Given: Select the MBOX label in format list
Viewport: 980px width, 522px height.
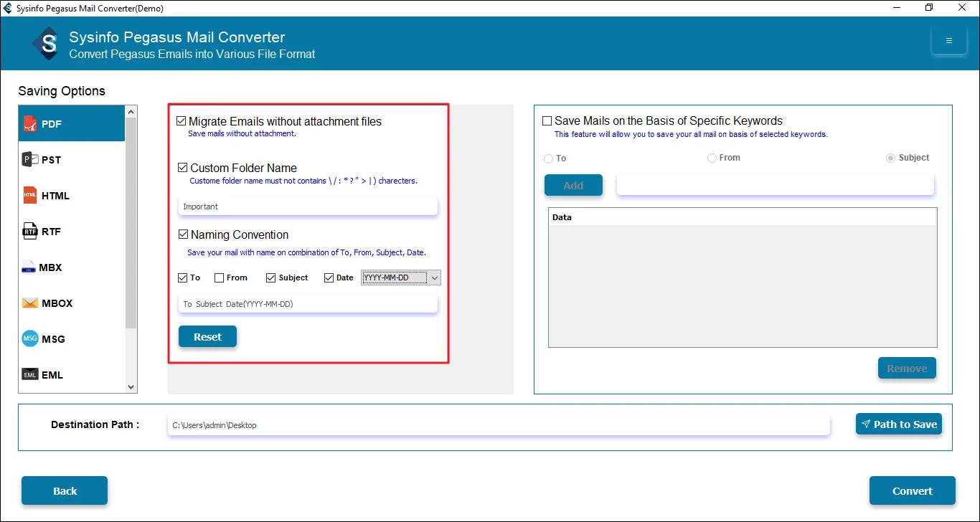Looking at the screenshot, I should click(x=57, y=303).
